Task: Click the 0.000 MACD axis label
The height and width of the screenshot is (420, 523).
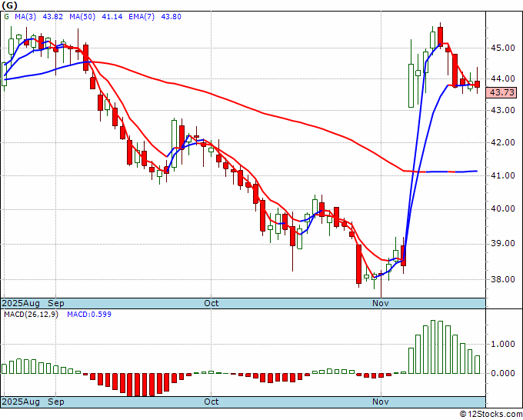Action: [503, 373]
